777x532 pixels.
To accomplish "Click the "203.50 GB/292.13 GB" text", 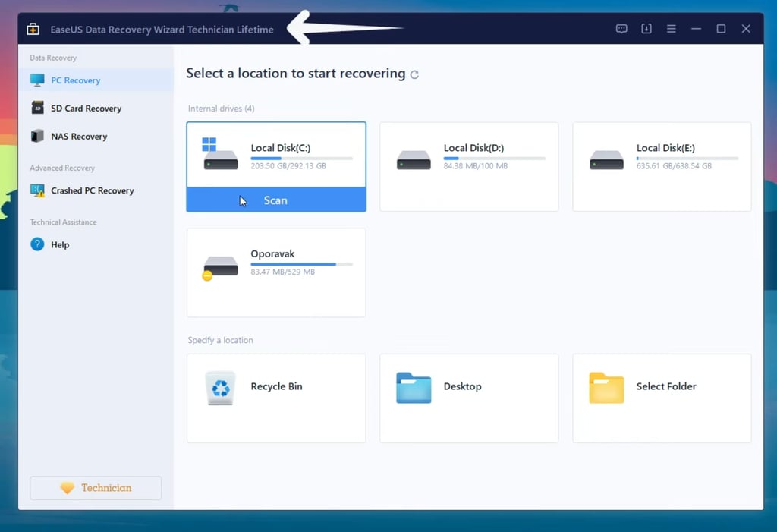I will (x=288, y=166).
